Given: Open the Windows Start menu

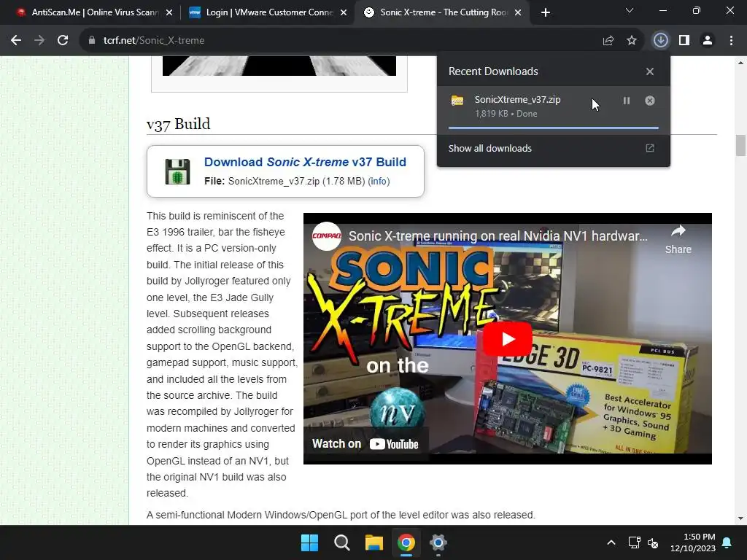Looking at the screenshot, I should coord(309,542).
